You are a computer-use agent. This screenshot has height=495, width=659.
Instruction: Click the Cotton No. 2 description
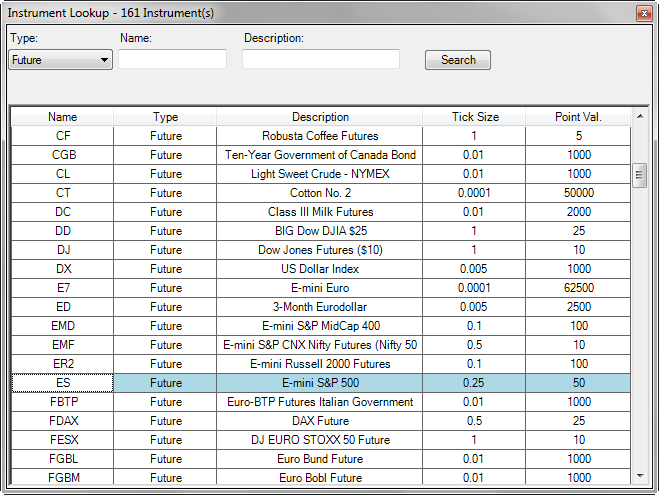(x=320, y=193)
